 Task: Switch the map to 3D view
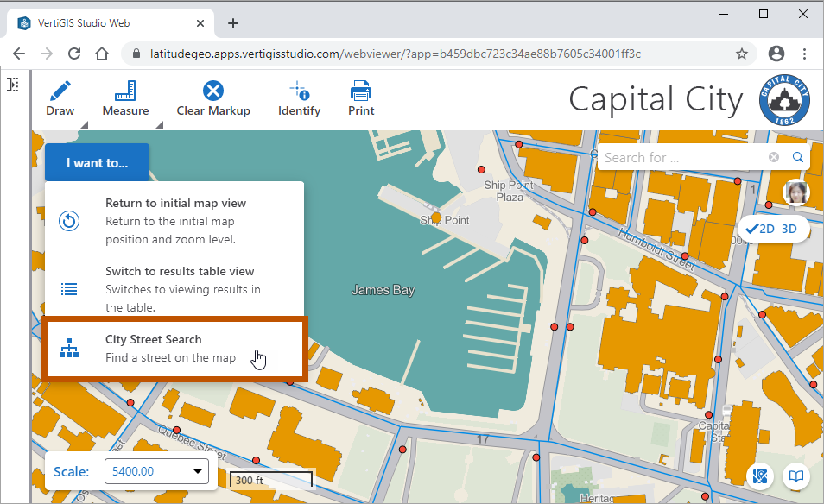[789, 229]
